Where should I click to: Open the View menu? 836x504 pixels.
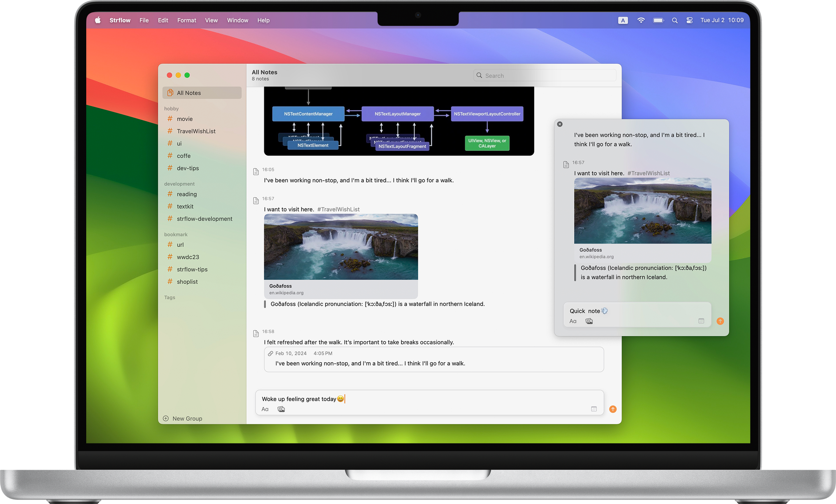point(211,20)
